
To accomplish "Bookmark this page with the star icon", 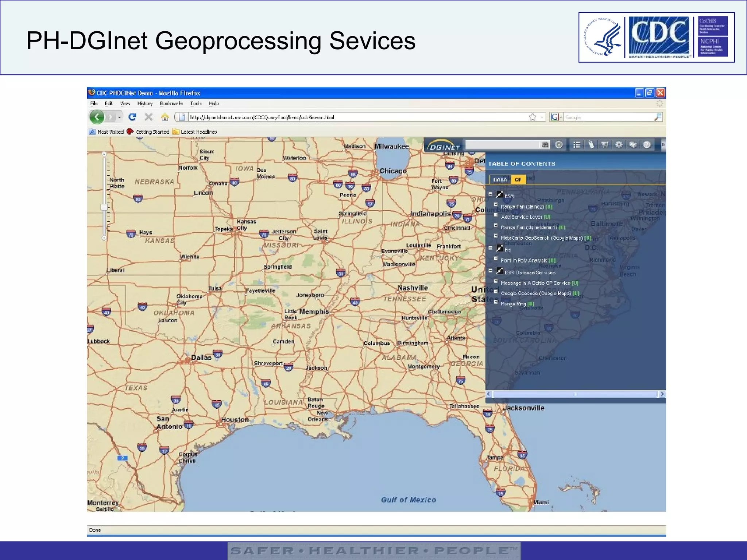I will click(533, 117).
